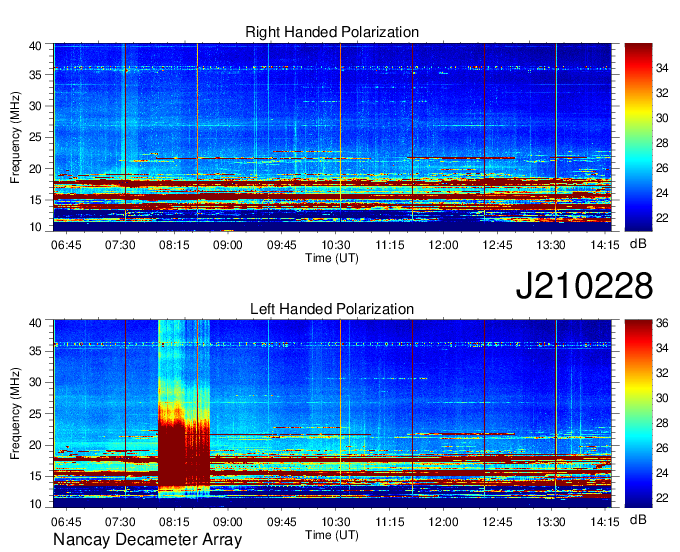The image size is (680, 552).
Task: Click the 08:15 time tick under Right Handed plot
Action: (x=174, y=245)
